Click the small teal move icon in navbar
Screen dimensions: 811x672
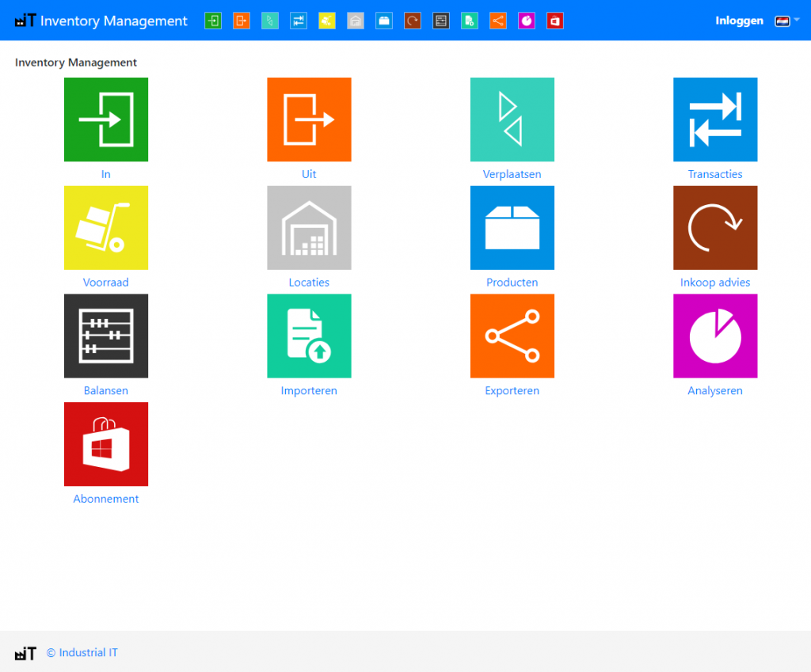pyautogui.click(x=270, y=21)
